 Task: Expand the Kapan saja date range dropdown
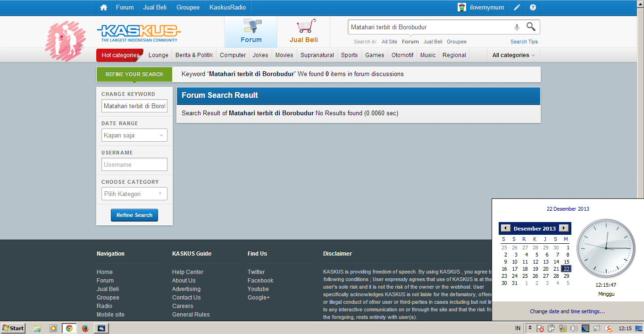pos(134,136)
